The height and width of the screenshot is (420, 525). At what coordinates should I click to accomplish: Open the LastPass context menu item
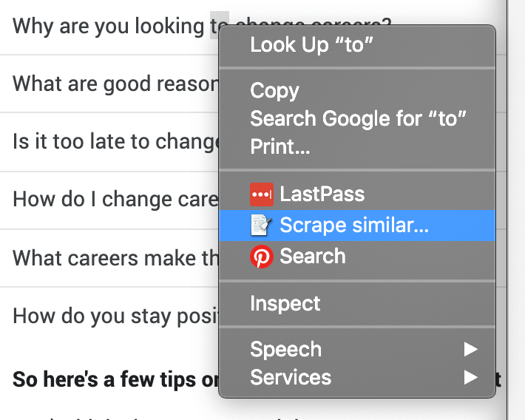357,194
